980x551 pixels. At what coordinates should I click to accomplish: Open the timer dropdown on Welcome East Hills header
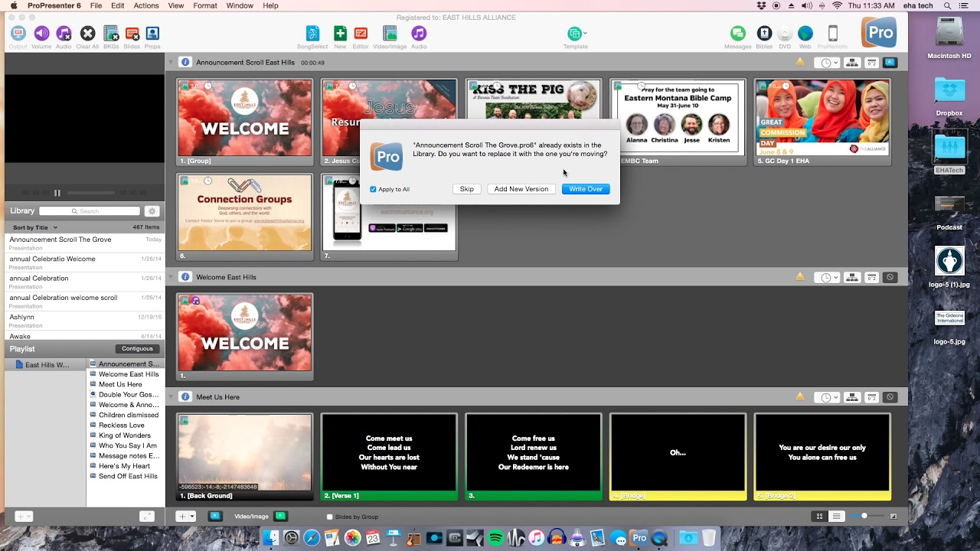coord(828,278)
